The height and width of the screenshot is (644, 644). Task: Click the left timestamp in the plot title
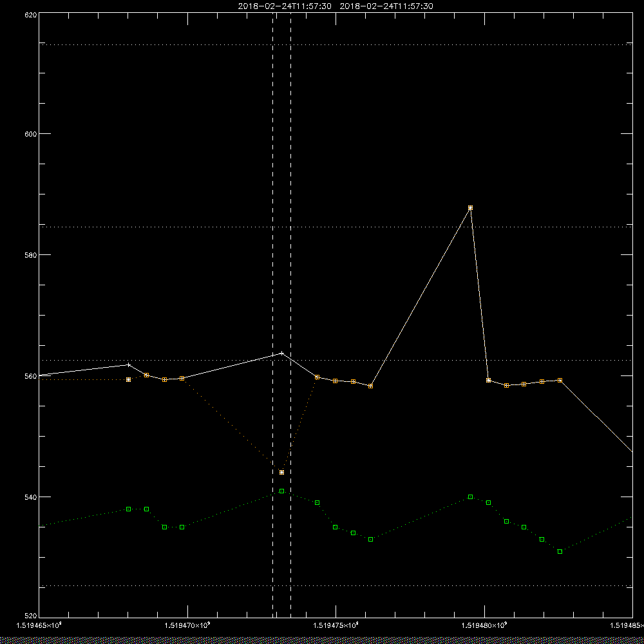click(x=285, y=6)
